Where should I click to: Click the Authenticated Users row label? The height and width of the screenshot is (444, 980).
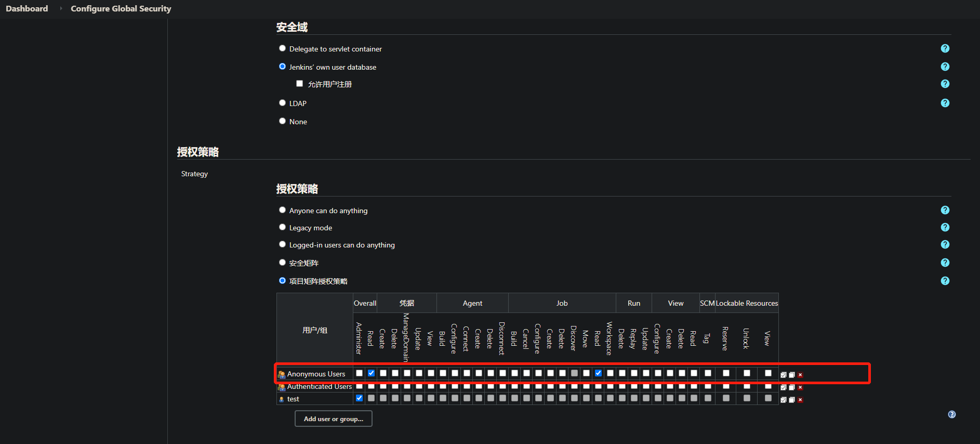click(320, 387)
